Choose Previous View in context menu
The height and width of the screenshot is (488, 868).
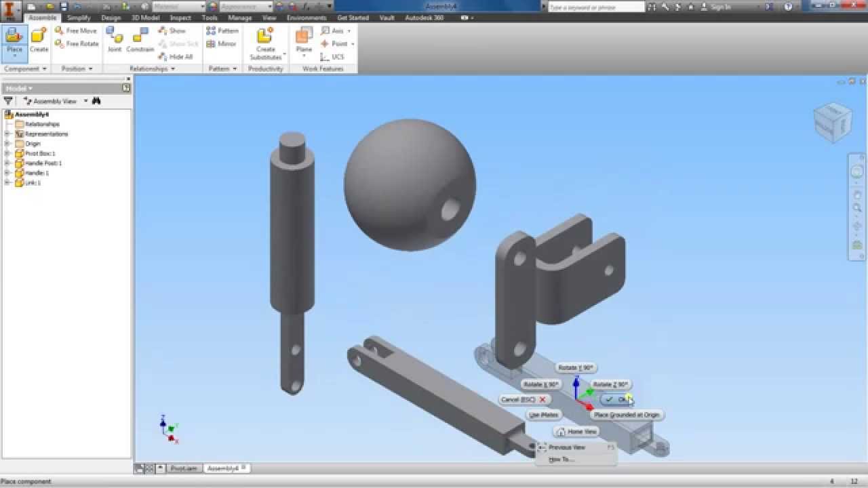point(576,447)
